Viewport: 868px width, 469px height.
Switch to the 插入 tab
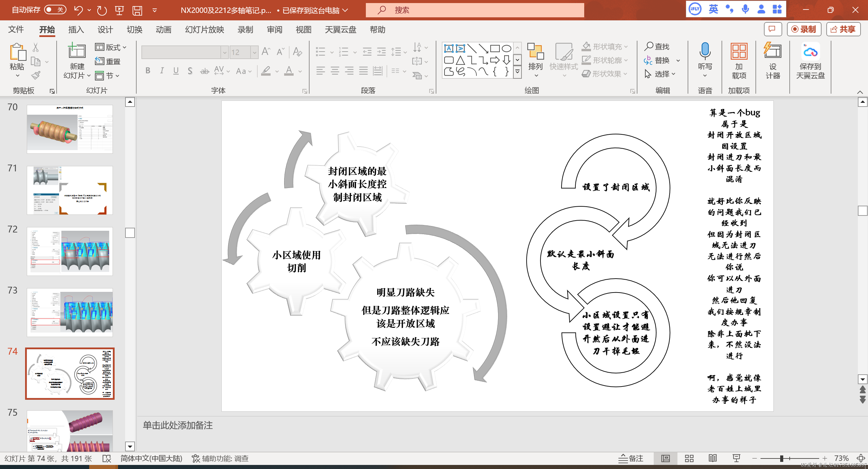76,30
